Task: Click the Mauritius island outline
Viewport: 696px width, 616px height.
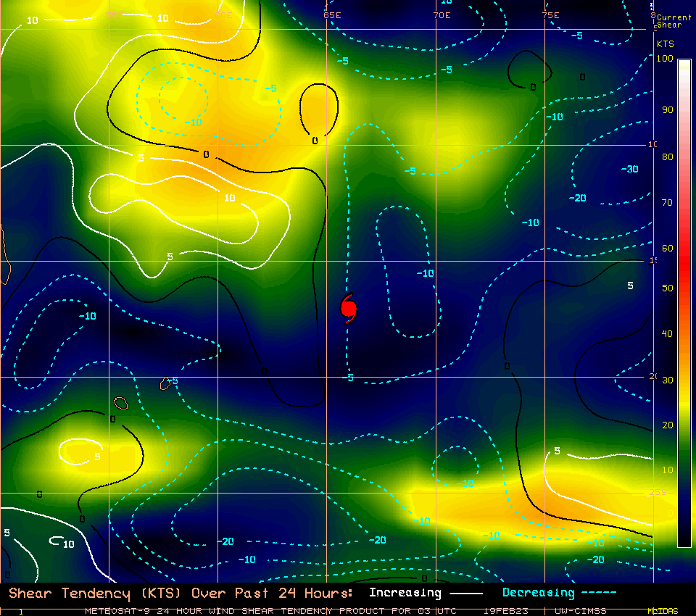Action: 166,383
